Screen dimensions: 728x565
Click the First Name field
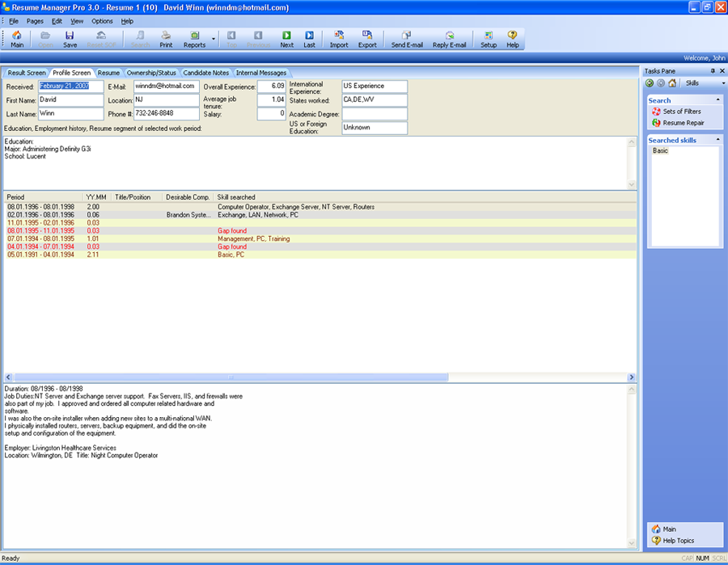coord(70,99)
